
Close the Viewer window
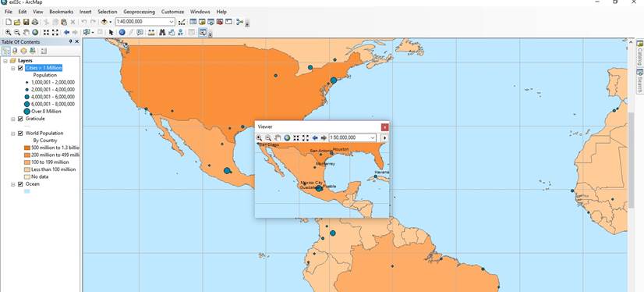point(384,127)
